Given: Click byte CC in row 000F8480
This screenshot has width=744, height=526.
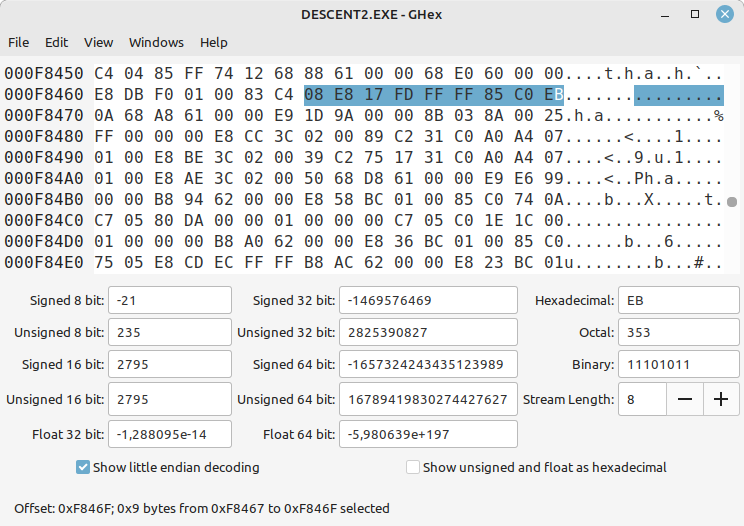Looking at the screenshot, I should coord(253,137).
